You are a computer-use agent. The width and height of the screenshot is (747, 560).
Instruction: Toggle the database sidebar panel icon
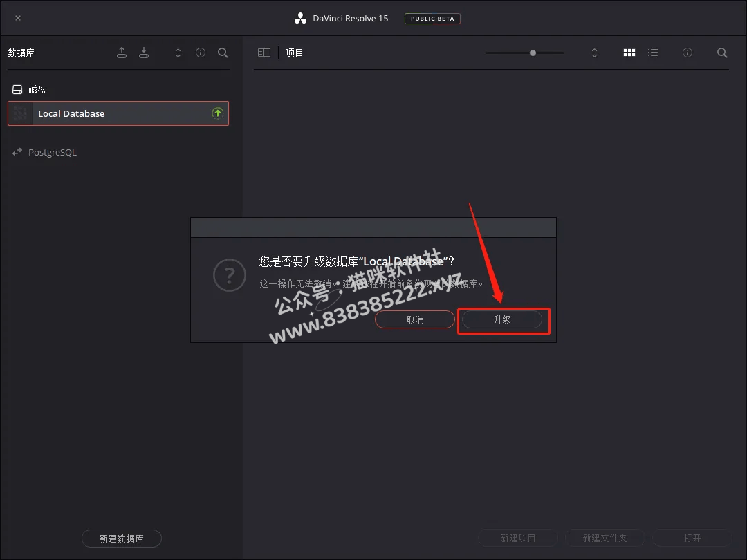(x=264, y=53)
